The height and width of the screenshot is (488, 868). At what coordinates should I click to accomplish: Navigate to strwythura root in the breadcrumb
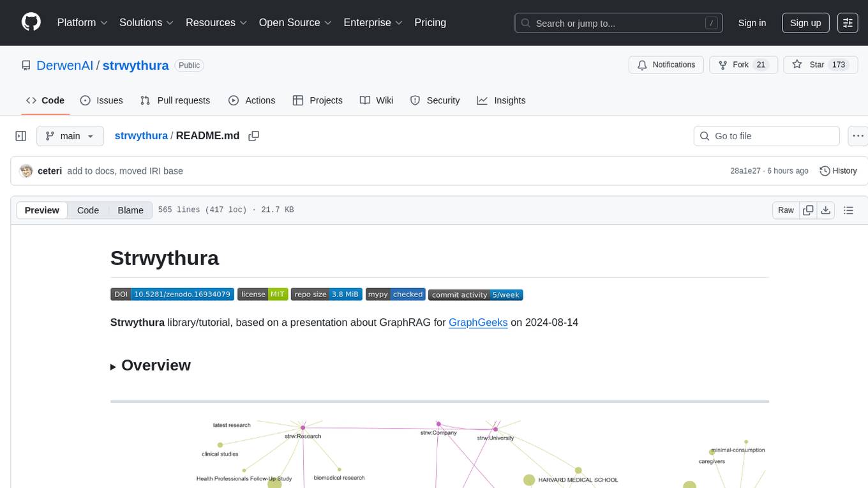pos(141,135)
